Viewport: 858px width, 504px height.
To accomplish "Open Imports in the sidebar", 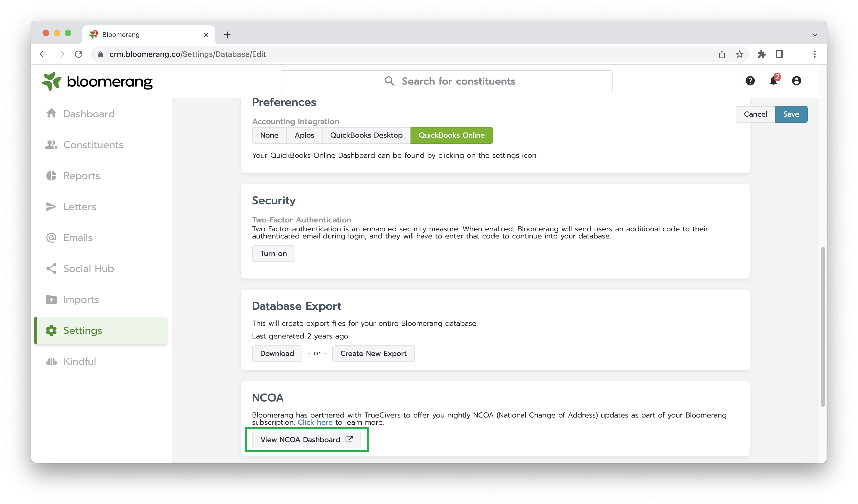I will tap(81, 300).
